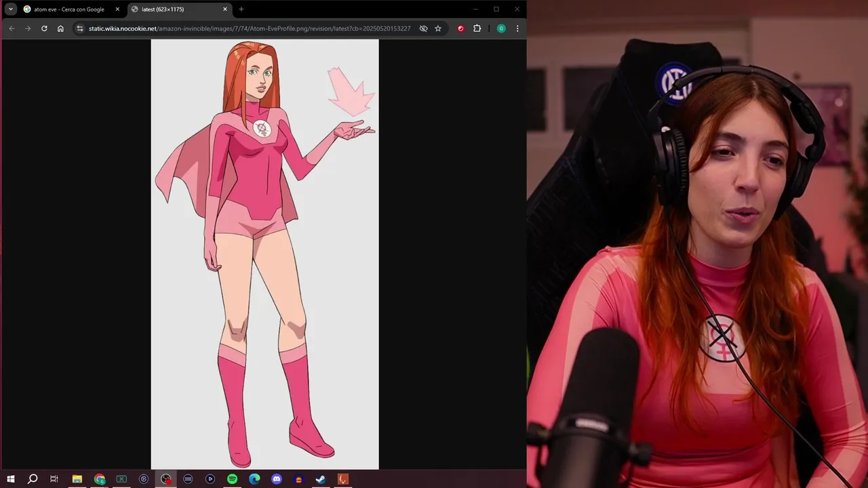Open Spotify from the taskbar

point(233,479)
